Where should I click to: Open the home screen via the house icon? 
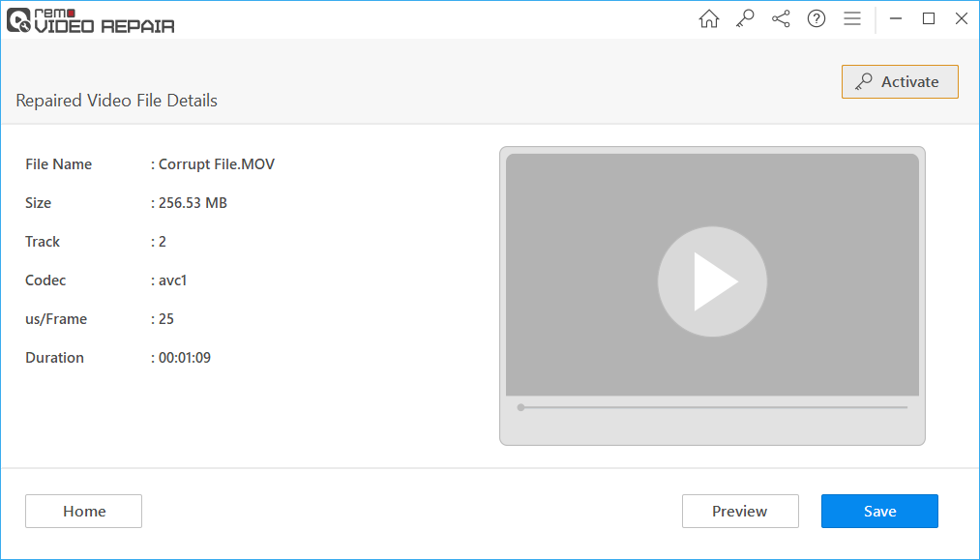(708, 18)
